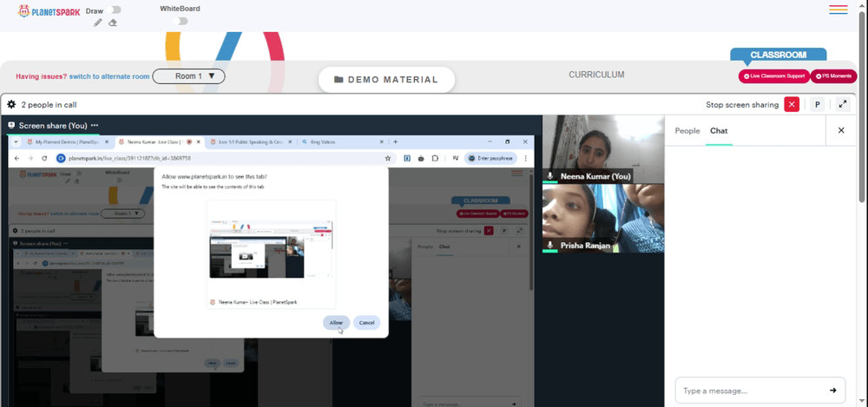This screenshot has width=868, height=407.
Task: Click the Type a message field
Action: pos(759,391)
